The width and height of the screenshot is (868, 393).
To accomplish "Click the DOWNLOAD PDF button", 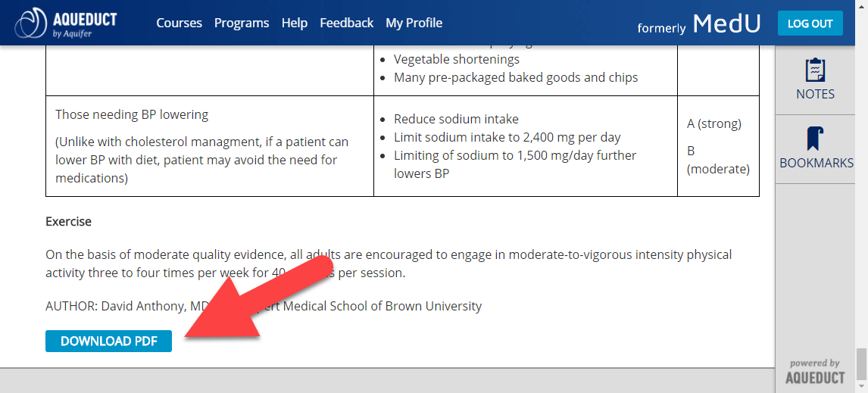I will (108, 341).
